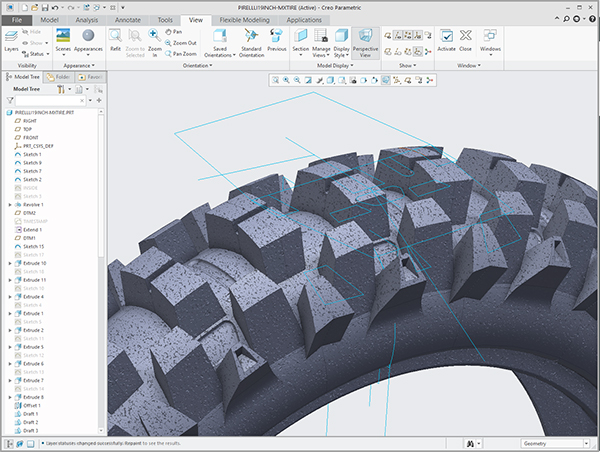
Task: Switch to the Model ribbon tab
Action: click(49, 20)
